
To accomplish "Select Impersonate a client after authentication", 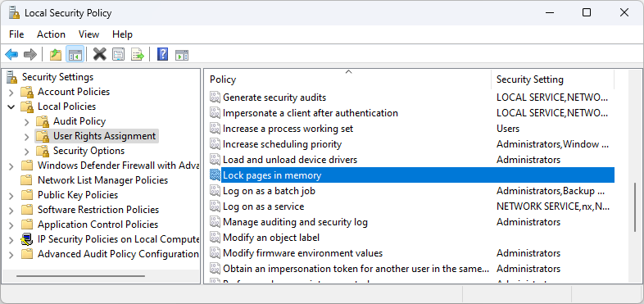I will pyautogui.click(x=310, y=112).
